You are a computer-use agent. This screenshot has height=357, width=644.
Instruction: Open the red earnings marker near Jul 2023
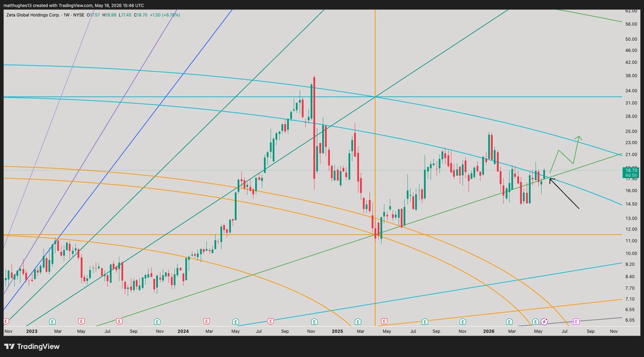point(119,321)
